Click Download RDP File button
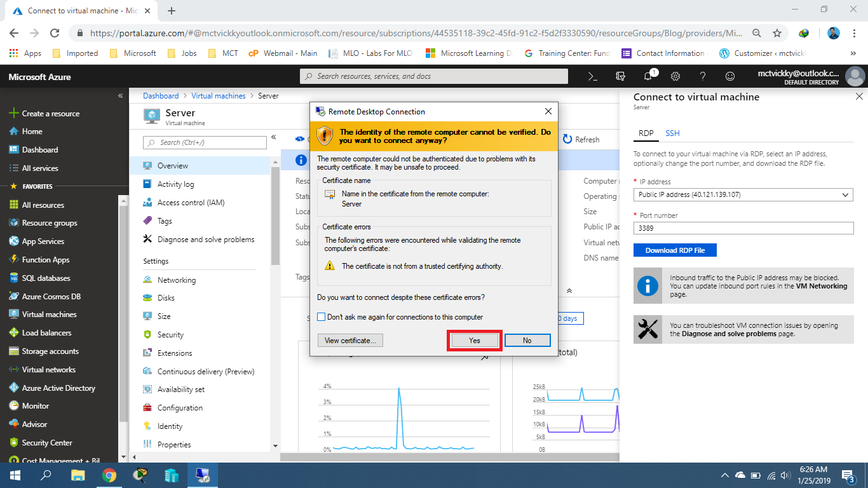This screenshot has height=488, width=868. (x=675, y=250)
